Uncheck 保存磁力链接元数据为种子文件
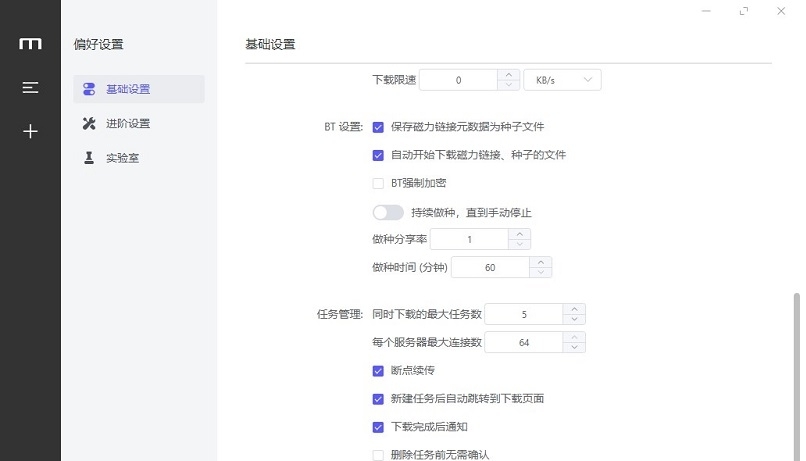806x461 pixels. tap(378, 127)
